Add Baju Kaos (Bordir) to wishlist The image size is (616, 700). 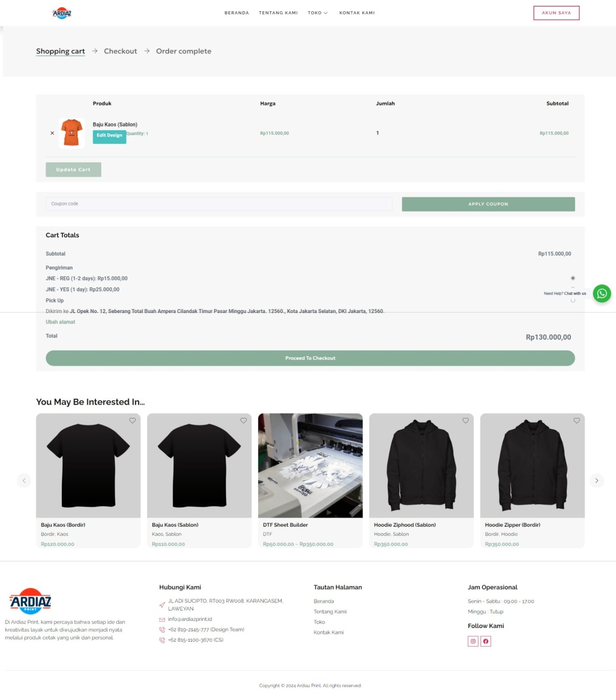(132, 421)
